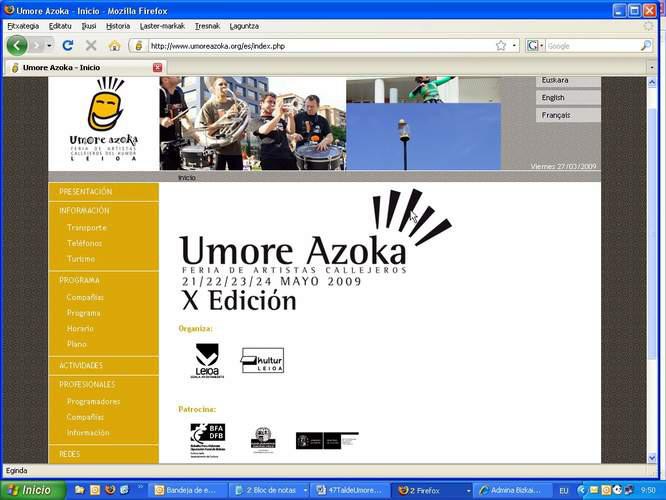Select the Umore Azoka - Inicio tab
This screenshot has width=666, height=500.
click(x=85, y=67)
